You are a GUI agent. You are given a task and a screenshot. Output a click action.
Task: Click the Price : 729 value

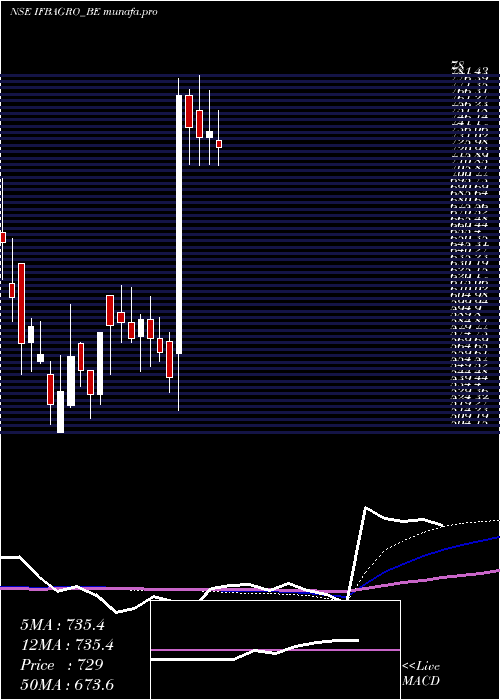click(x=62, y=665)
